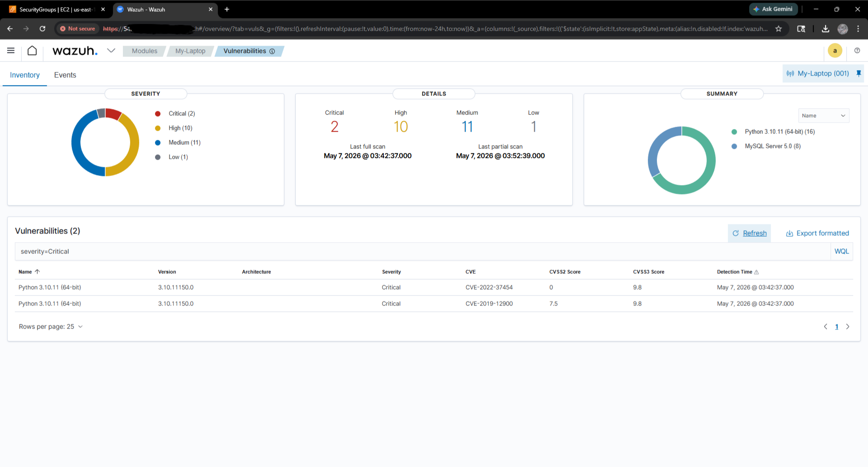Click the severity=Critical search bar

coord(422,252)
